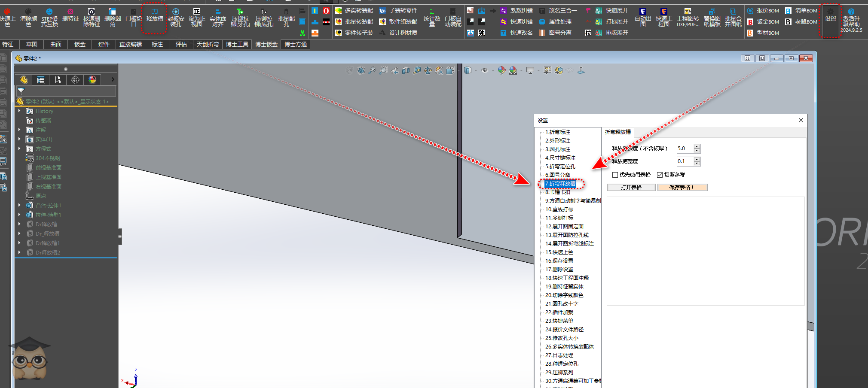
Task: Click the 打开表格 button
Action: pyautogui.click(x=631, y=188)
